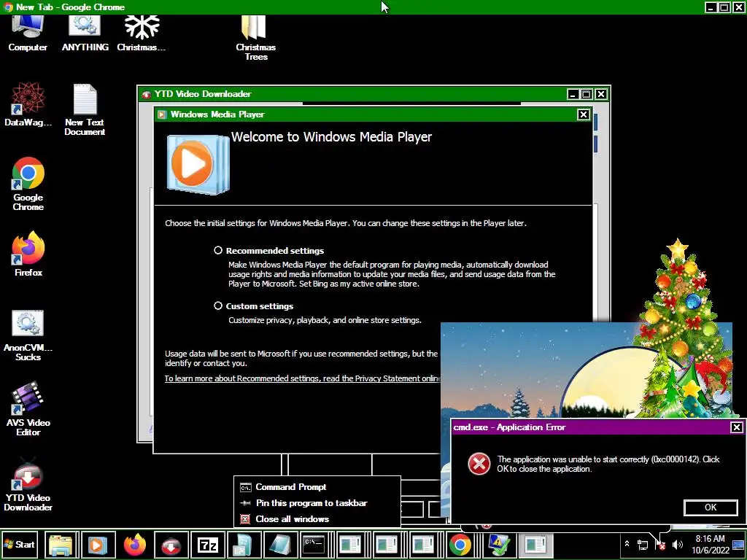The width and height of the screenshot is (747, 560).
Task: Click the YTD Downloader taskbar icon
Action: coord(171,545)
